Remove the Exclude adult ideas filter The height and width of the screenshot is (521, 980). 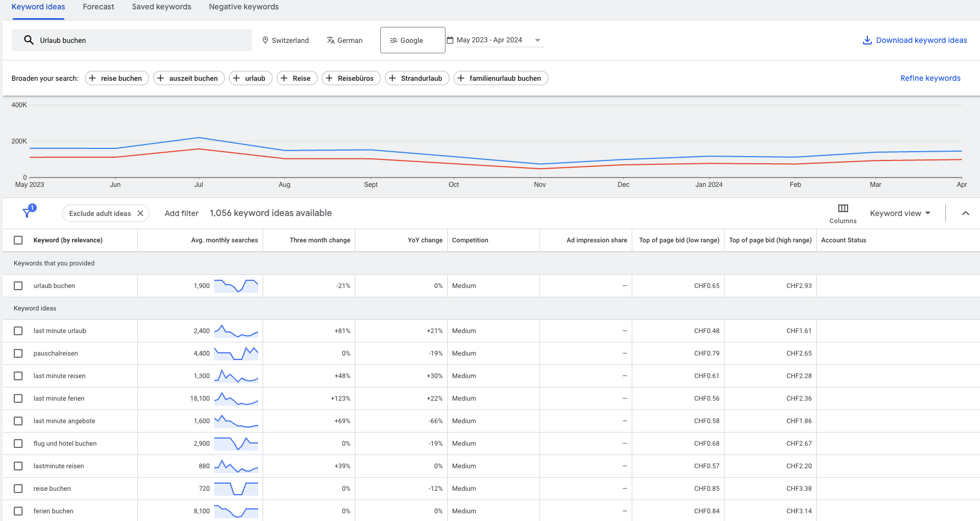point(140,213)
